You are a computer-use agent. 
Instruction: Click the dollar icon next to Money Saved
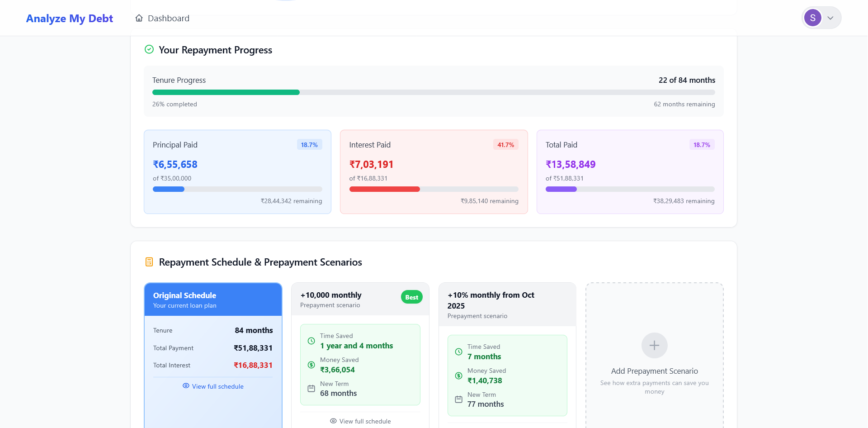pos(311,365)
